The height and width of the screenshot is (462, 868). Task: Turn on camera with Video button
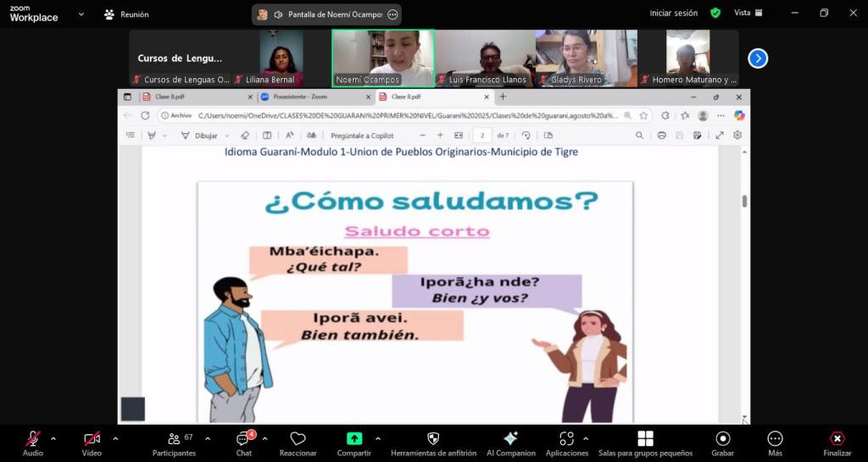(x=92, y=443)
